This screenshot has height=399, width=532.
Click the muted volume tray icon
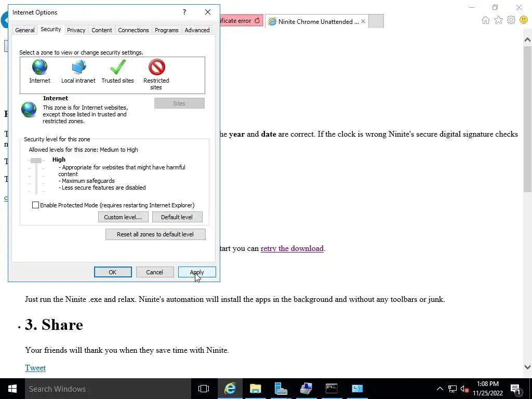[464, 389]
